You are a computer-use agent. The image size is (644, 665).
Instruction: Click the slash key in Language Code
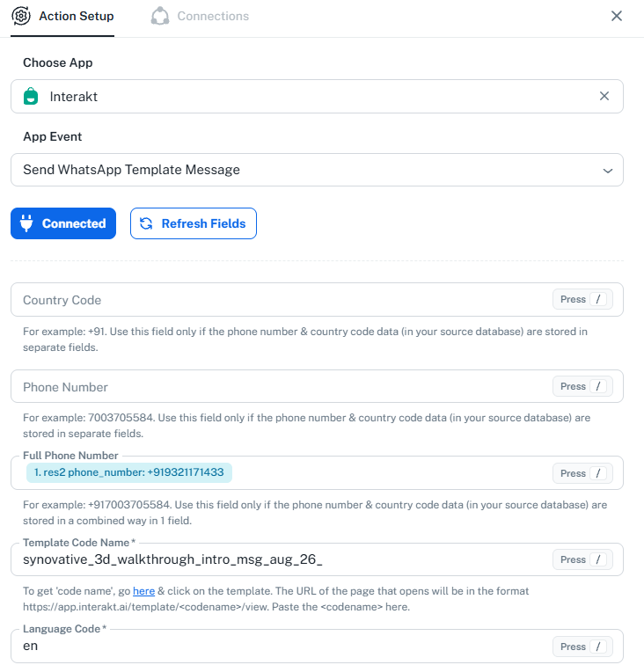coord(598,647)
